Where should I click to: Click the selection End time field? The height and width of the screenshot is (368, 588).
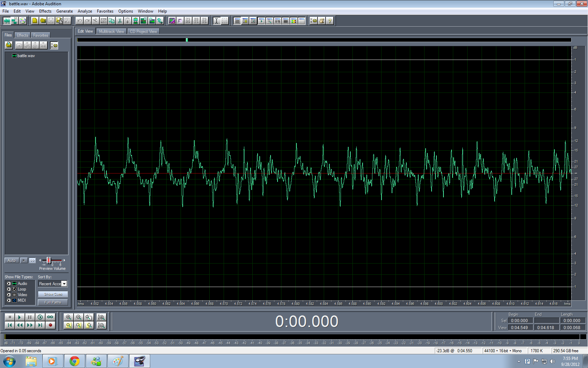tap(547, 321)
